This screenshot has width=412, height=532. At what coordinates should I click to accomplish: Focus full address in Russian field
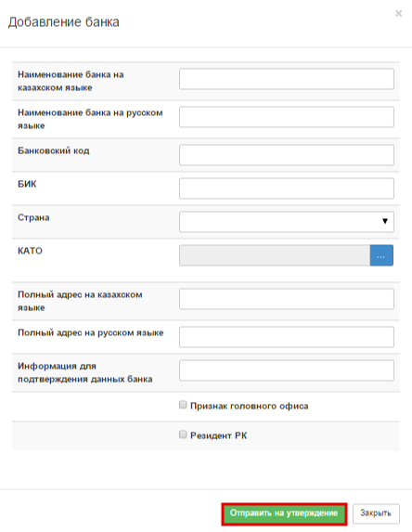(287, 337)
